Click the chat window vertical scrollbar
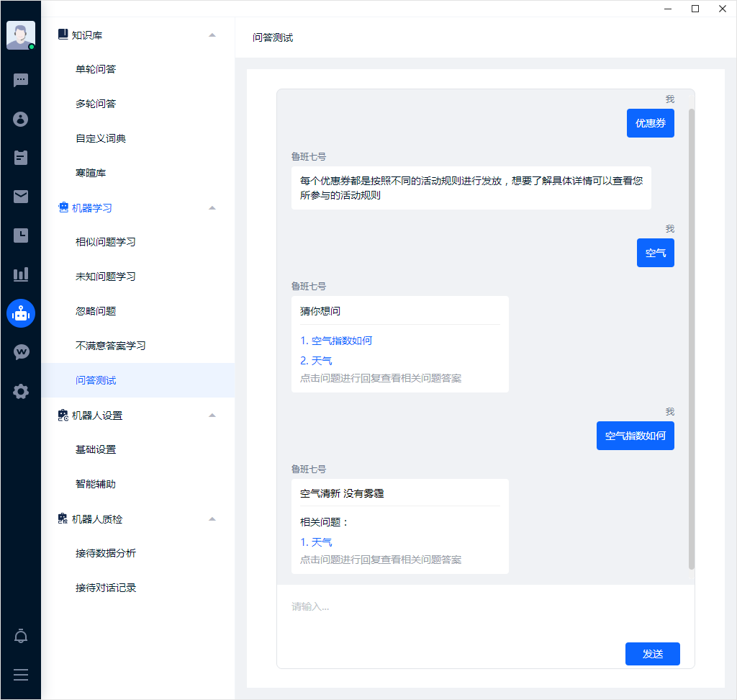This screenshot has width=737, height=700. click(692, 338)
